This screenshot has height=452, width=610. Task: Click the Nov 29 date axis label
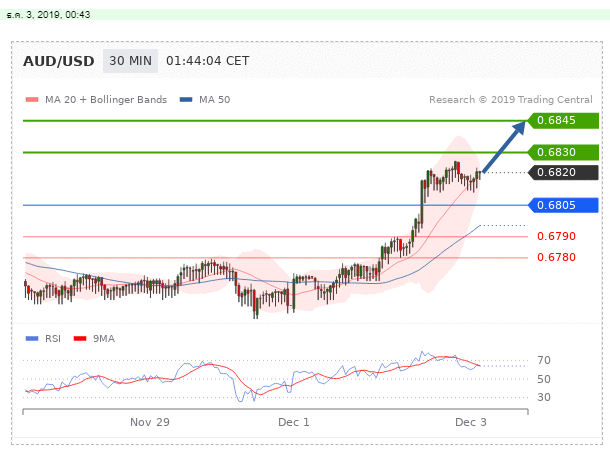click(x=150, y=422)
